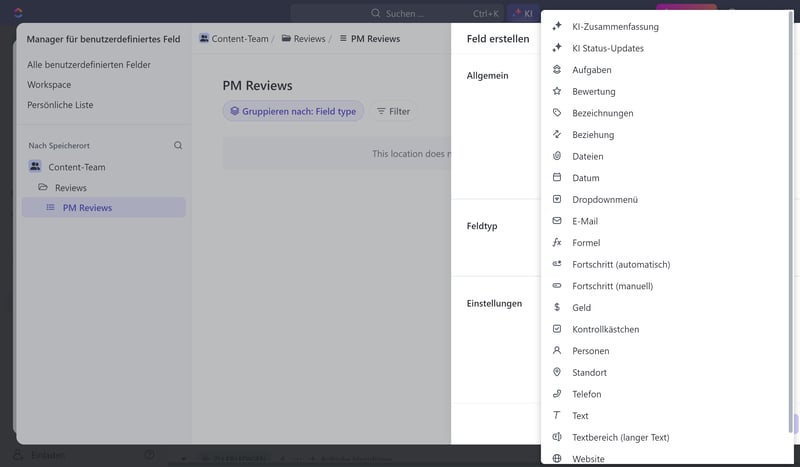Select Fortschritt (manuell) field type
Viewport: 800px width, 467px height.
pos(612,286)
